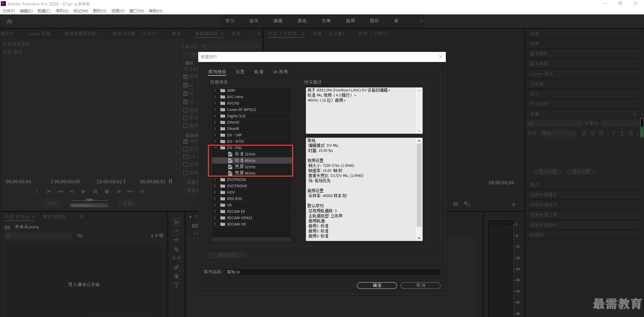Image resolution: width=644 pixels, height=317 pixels.
Task: Click Stop button in capture panel
Action: (x=107, y=191)
